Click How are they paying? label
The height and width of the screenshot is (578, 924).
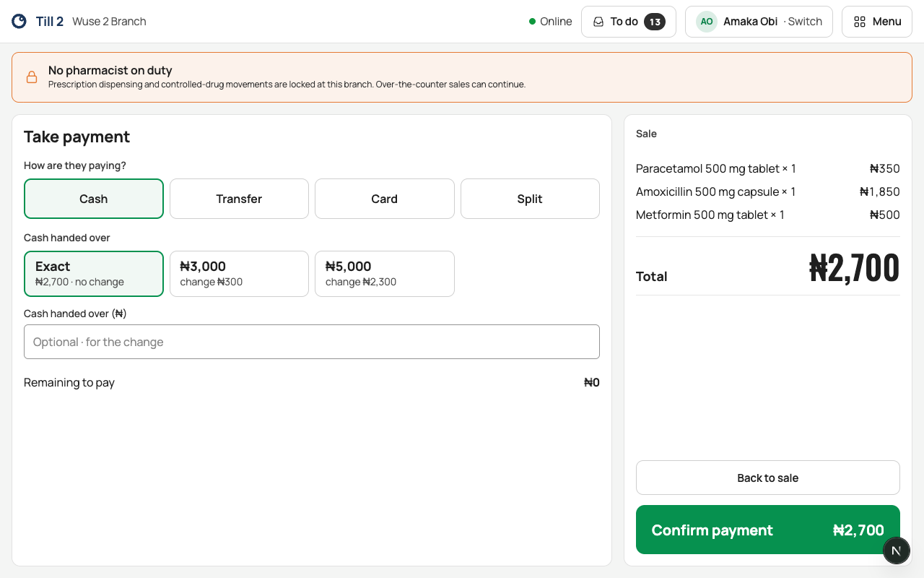tap(75, 165)
